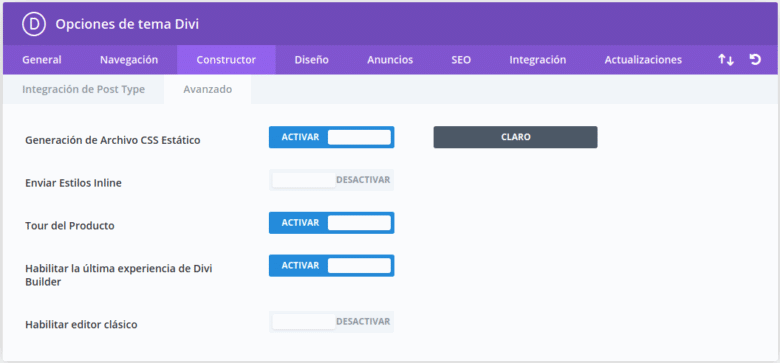This screenshot has width=780, height=363.
Task: Click the Opciones de tema Divi title
Action: 127,24
